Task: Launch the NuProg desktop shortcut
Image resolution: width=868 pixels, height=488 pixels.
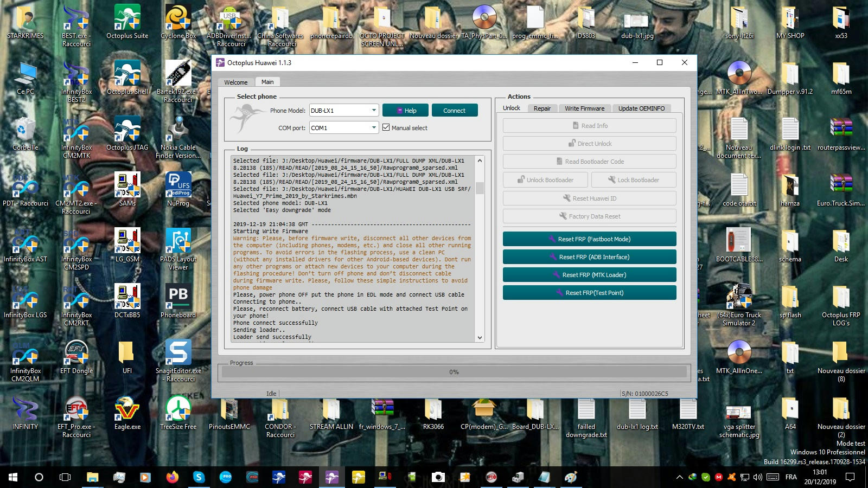Action: click(178, 189)
